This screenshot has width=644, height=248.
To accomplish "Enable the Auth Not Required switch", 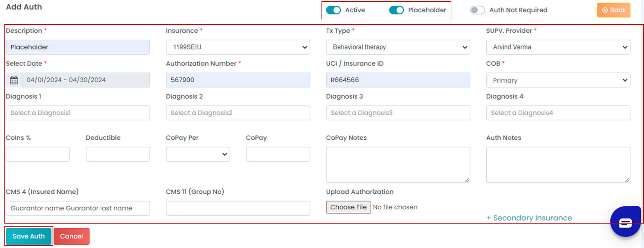I will pos(477,10).
